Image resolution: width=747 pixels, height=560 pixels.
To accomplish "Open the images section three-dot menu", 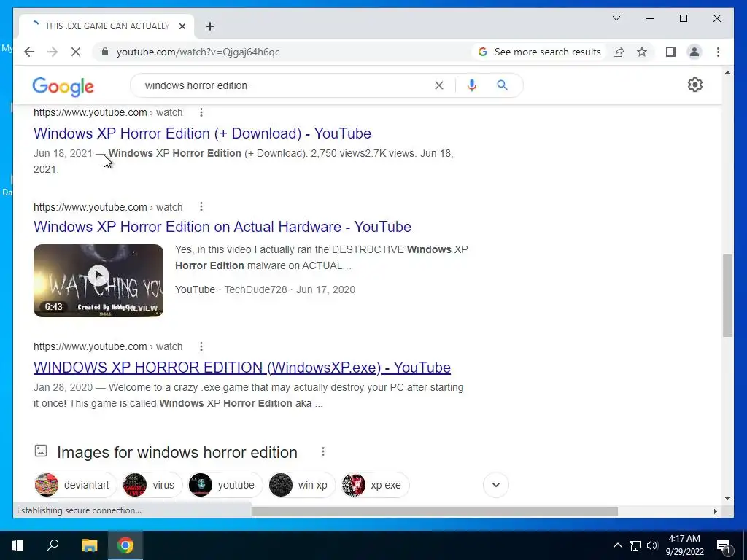I will click(x=323, y=451).
